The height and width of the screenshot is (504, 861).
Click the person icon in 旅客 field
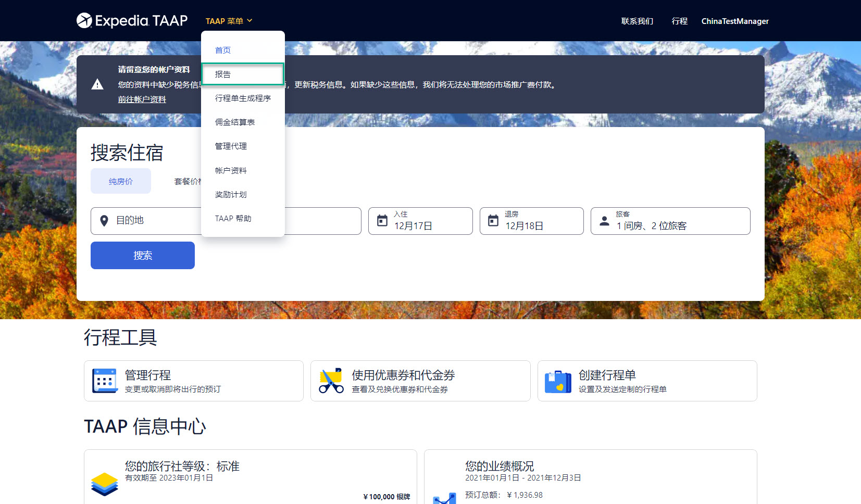coord(604,221)
